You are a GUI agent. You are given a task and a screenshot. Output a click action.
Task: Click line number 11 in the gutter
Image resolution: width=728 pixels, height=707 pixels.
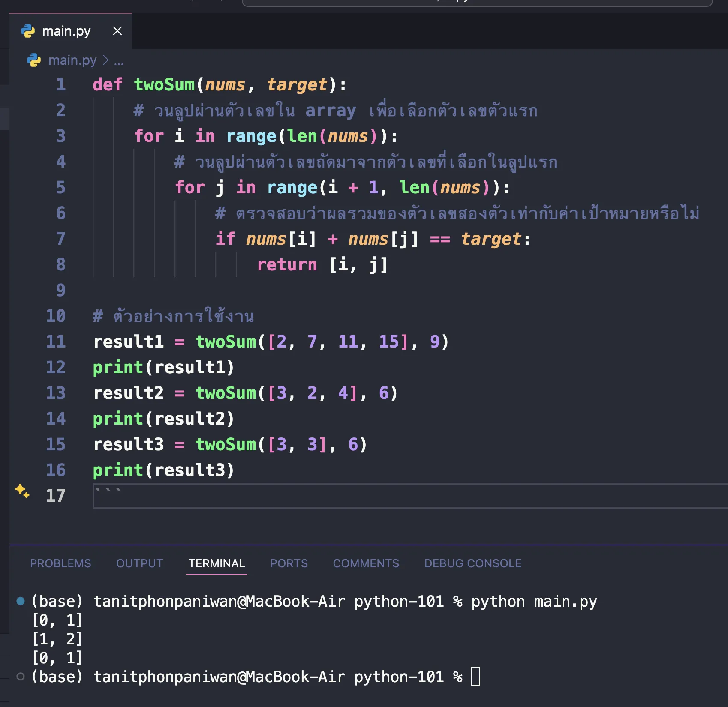click(x=56, y=342)
